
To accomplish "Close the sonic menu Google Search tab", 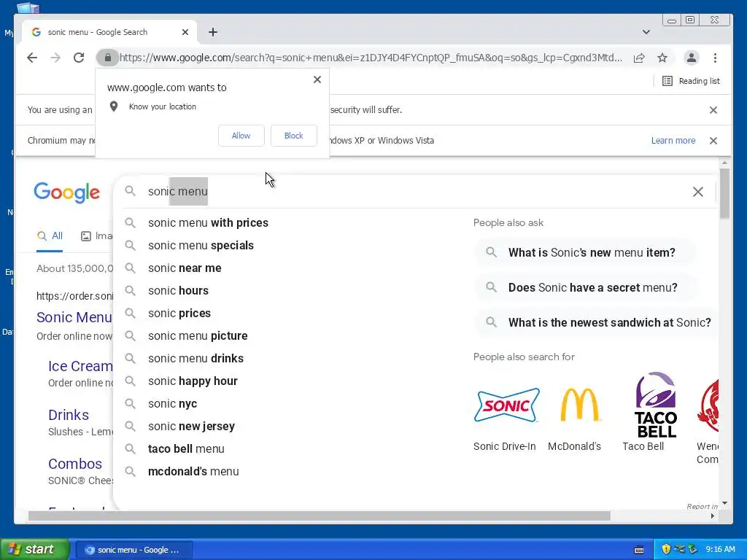I will point(185,32).
